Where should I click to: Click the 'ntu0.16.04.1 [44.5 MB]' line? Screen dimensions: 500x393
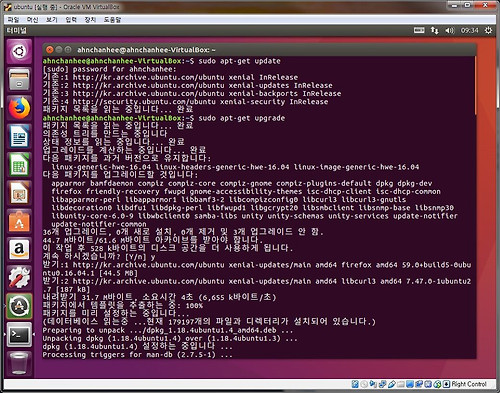pyautogui.click(x=90, y=273)
